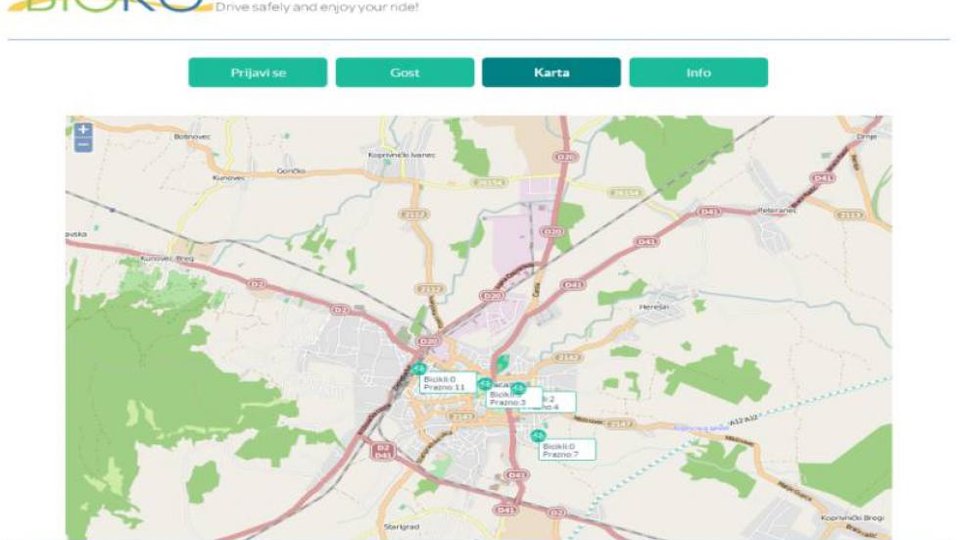Click the BicKo logo
The height and width of the screenshot is (540, 960).
click(110, 6)
